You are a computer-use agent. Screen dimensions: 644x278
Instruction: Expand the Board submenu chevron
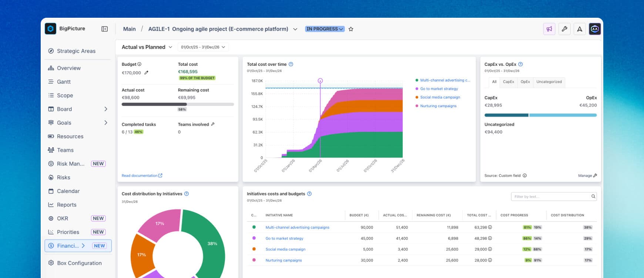pos(106,109)
